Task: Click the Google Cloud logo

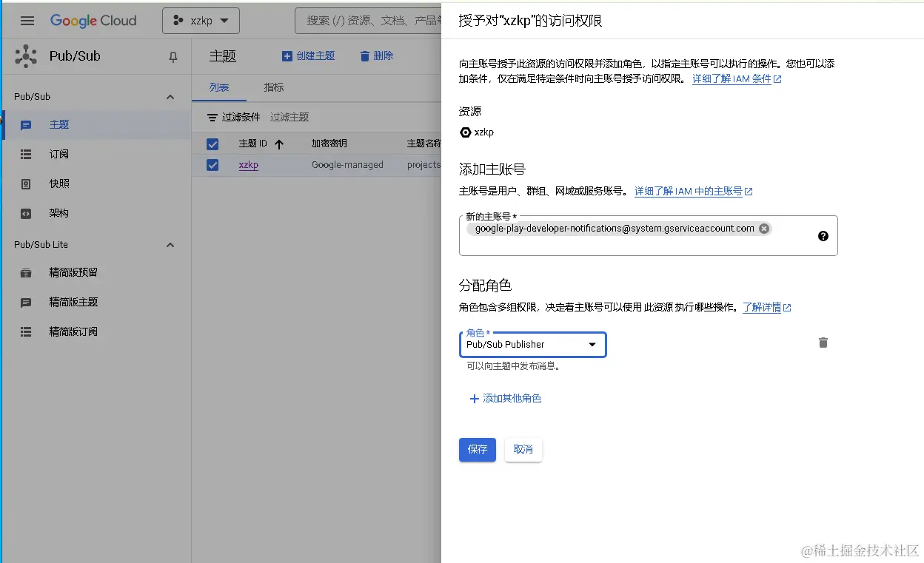Action: 93,21
